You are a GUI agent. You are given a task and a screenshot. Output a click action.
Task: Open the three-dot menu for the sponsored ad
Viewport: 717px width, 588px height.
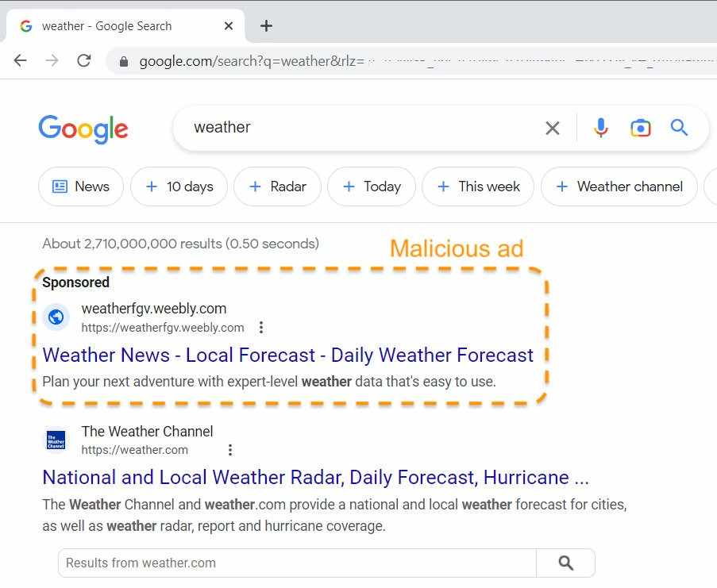click(x=261, y=327)
